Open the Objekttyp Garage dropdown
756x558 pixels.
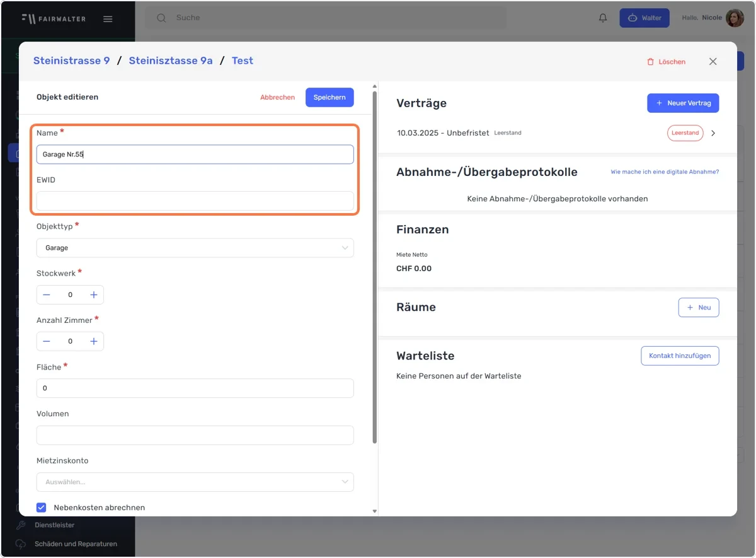tap(195, 248)
